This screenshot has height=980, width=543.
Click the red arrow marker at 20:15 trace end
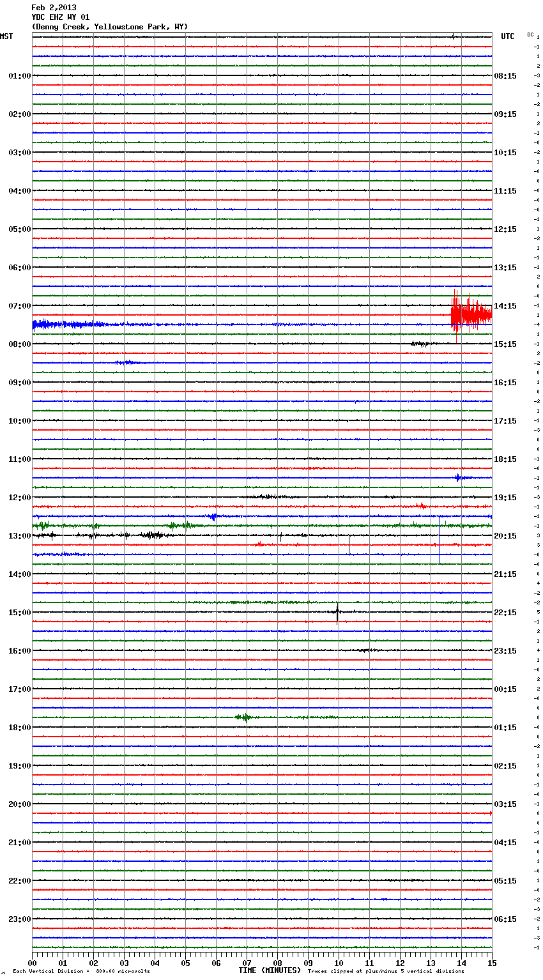click(x=491, y=813)
